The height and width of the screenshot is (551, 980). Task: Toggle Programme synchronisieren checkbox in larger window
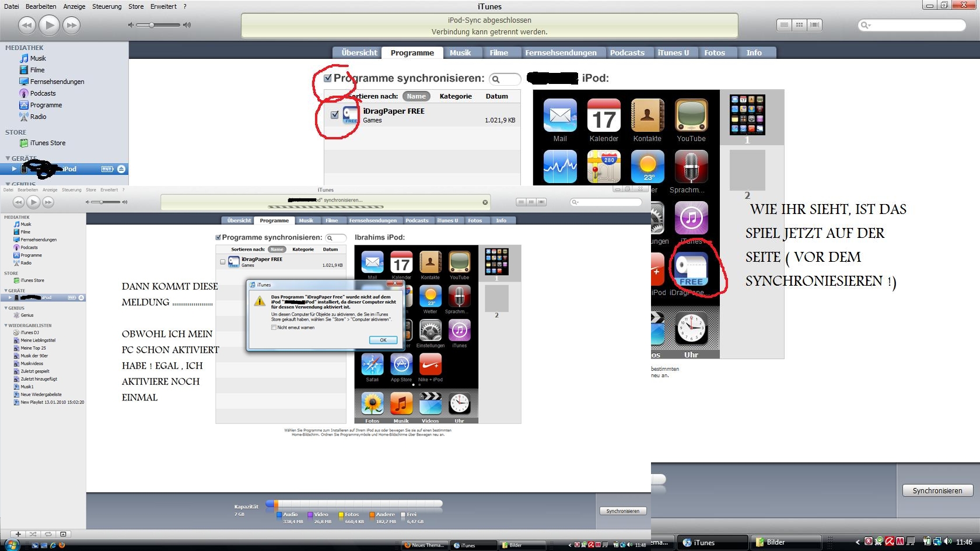328,78
